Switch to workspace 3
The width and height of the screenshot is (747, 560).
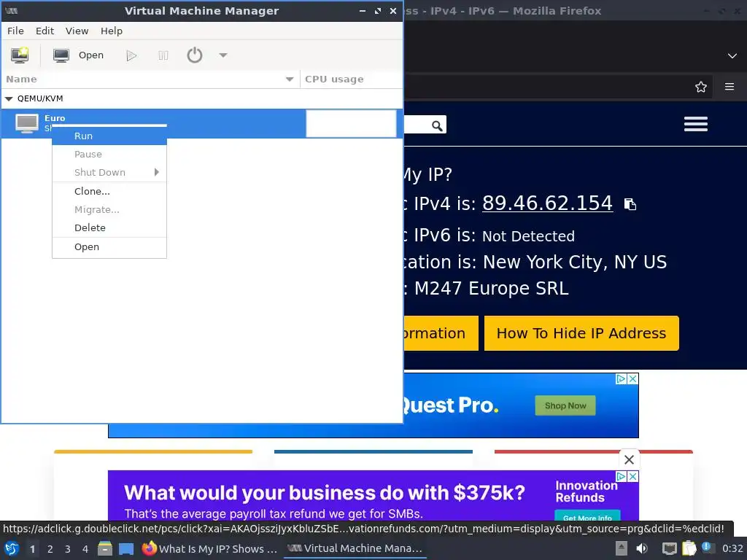tap(68, 549)
